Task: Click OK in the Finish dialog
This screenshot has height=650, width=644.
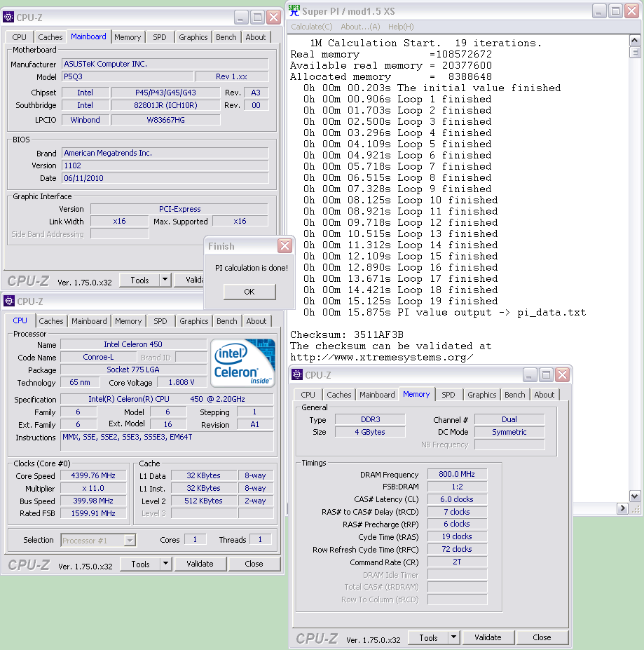Action: click(x=249, y=292)
